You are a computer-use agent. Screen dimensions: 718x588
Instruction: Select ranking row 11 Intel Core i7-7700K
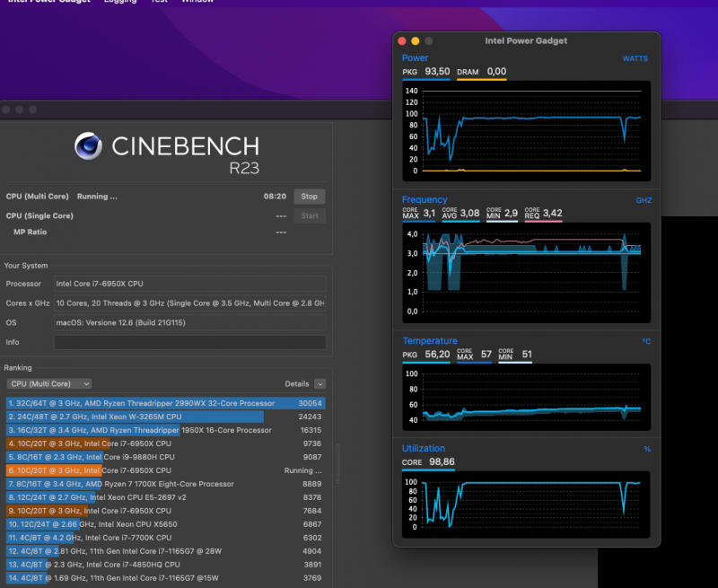[x=166, y=538]
